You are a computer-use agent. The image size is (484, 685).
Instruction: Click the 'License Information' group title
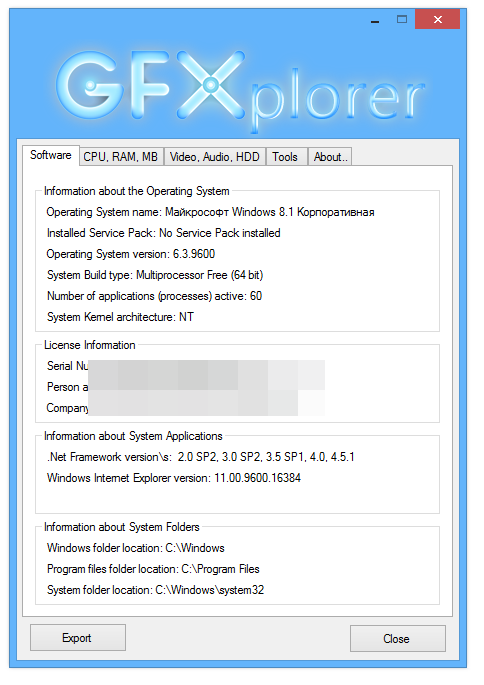pyautogui.click(x=90, y=345)
